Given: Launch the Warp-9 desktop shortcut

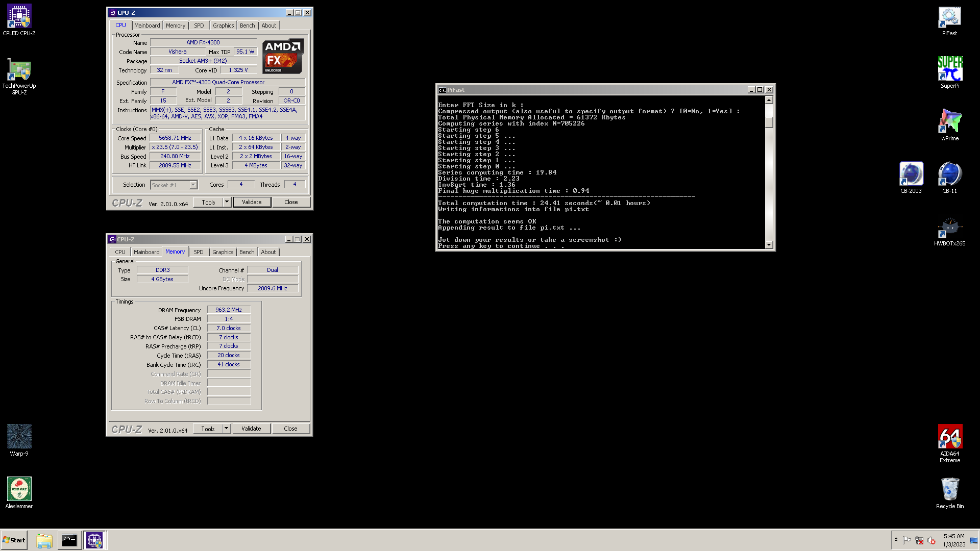Looking at the screenshot, I should point(19,440).
